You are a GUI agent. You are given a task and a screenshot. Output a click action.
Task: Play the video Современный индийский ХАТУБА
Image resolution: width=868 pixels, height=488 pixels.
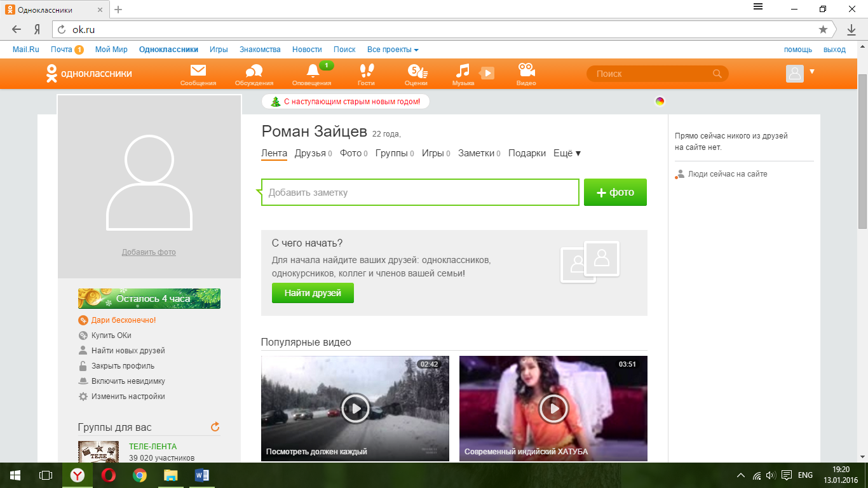pyautogui.click(x=553, y=409)
